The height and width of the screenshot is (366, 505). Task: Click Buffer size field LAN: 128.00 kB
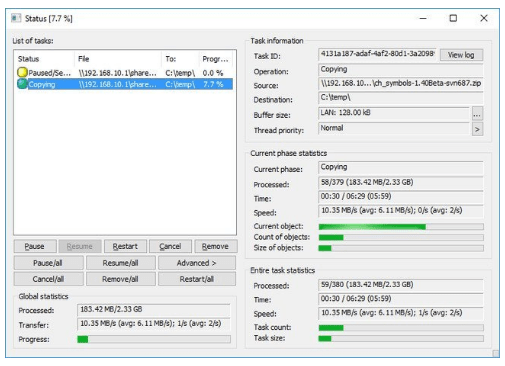[x=394, y=113]
